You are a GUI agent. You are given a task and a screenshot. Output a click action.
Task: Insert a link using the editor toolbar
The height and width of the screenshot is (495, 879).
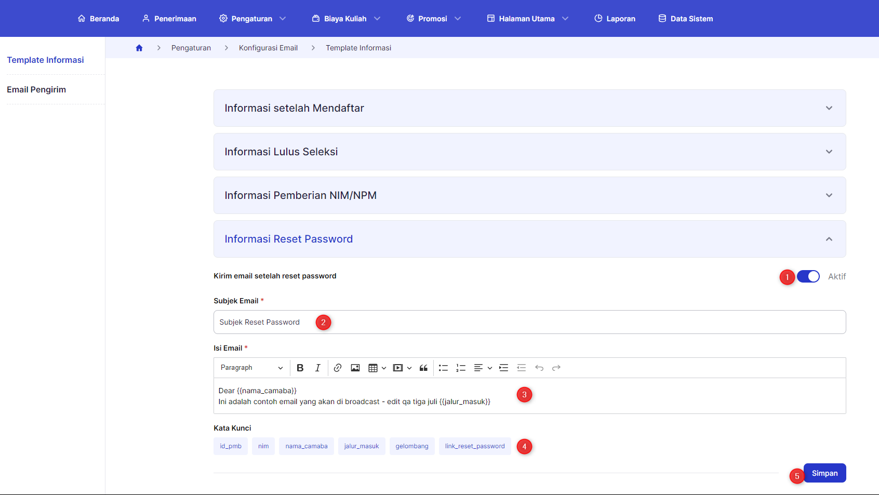click(337, 368)
